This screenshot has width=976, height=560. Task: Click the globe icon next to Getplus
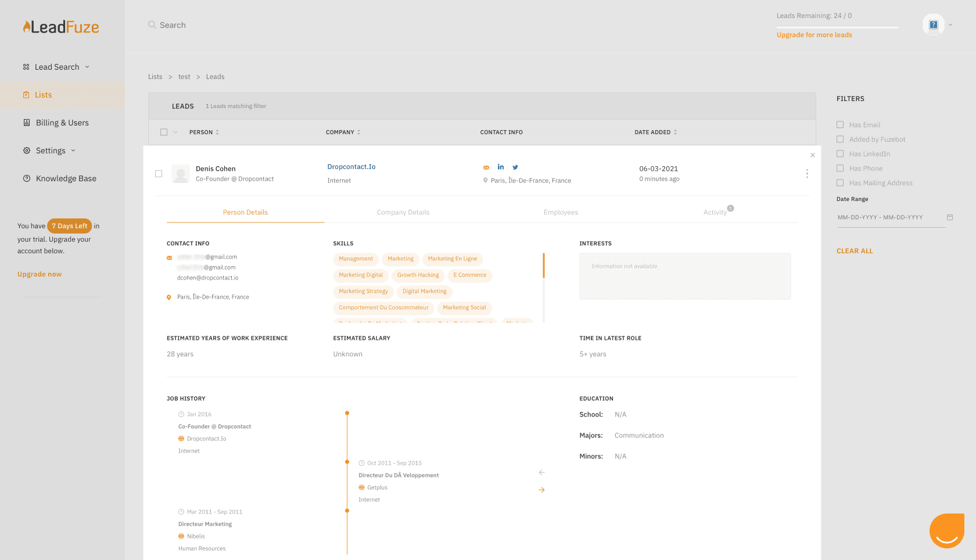[x=361, y=487]
